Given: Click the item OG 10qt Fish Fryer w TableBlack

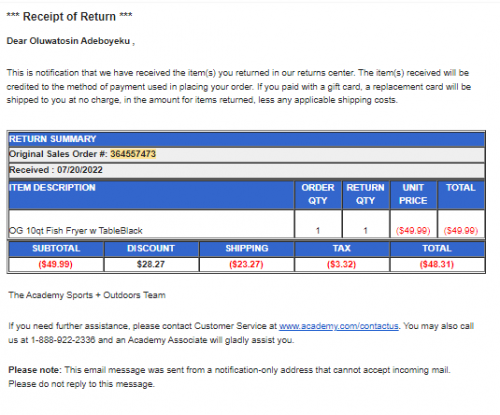Looking at the screenshot, I should [76, 231].
